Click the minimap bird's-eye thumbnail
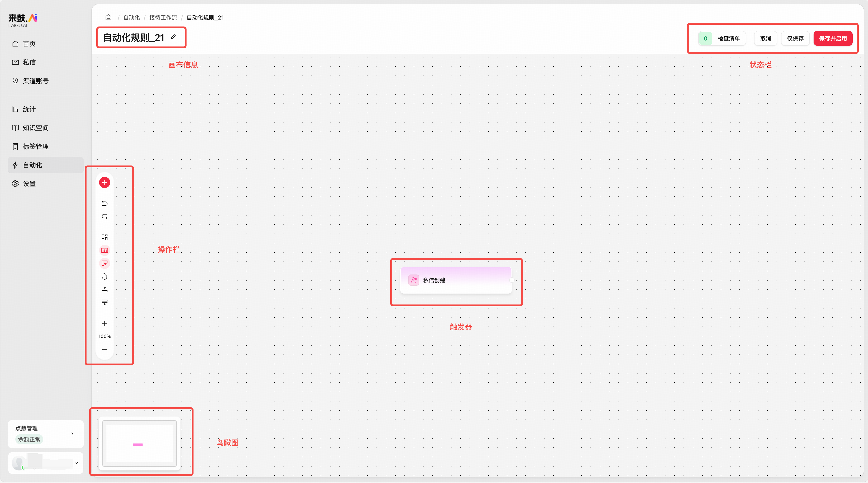The height and width of the screenshot is (483, 868). pos(140,443)
